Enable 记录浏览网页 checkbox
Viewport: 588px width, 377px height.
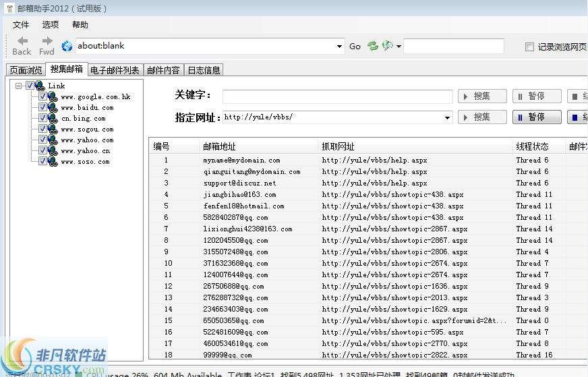(x=529, y=47)
